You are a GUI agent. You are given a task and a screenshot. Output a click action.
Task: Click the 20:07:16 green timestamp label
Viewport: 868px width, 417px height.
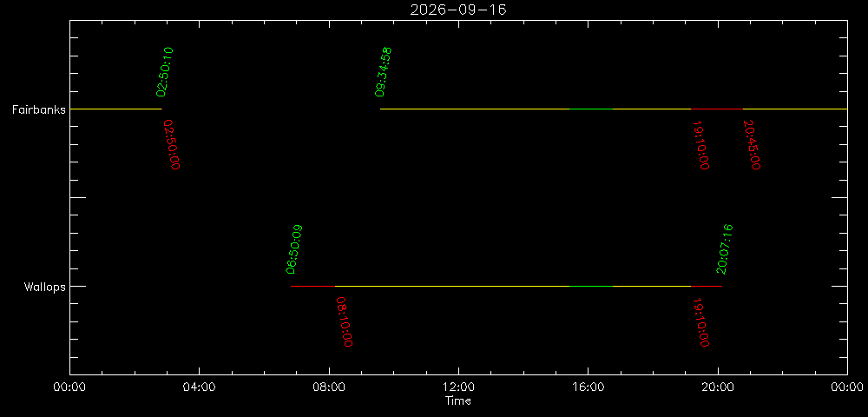[x=724, y=249]
